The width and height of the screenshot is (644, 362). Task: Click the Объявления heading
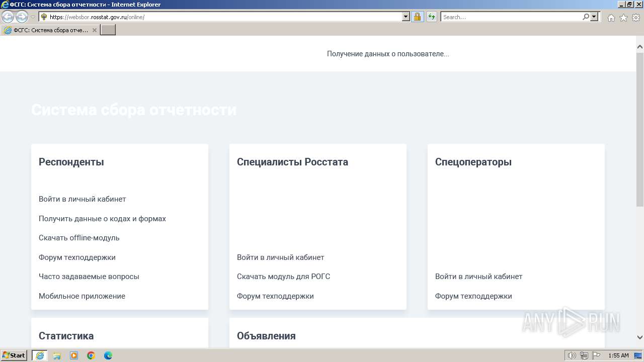click(x=266, y=336)
